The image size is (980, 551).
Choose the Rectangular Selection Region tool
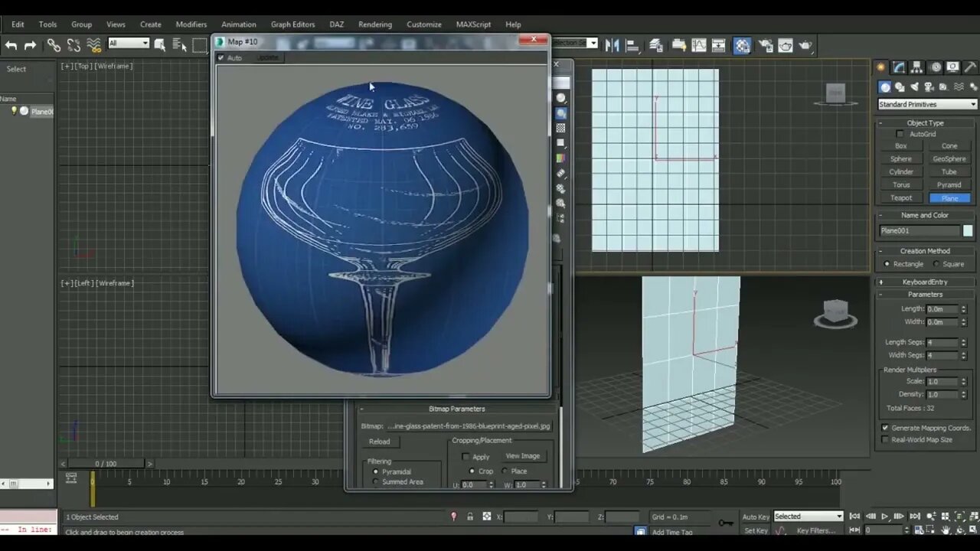tap(200, 45)
